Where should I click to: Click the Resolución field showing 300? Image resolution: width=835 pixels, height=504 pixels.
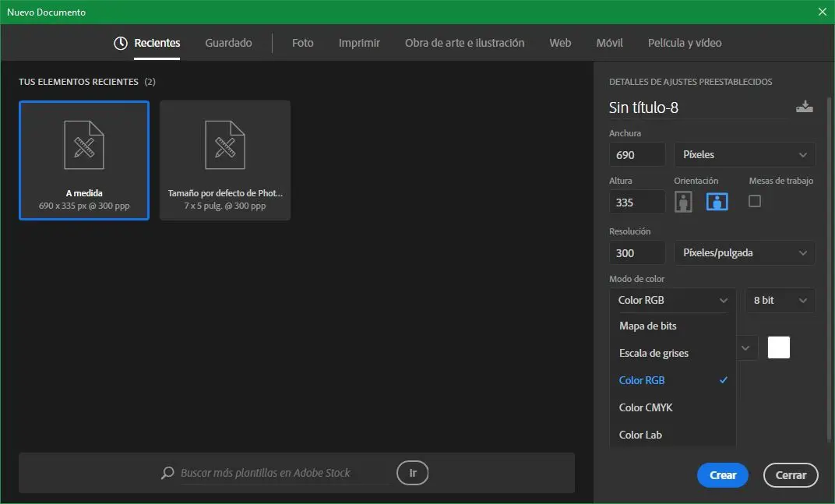point(637,252)
